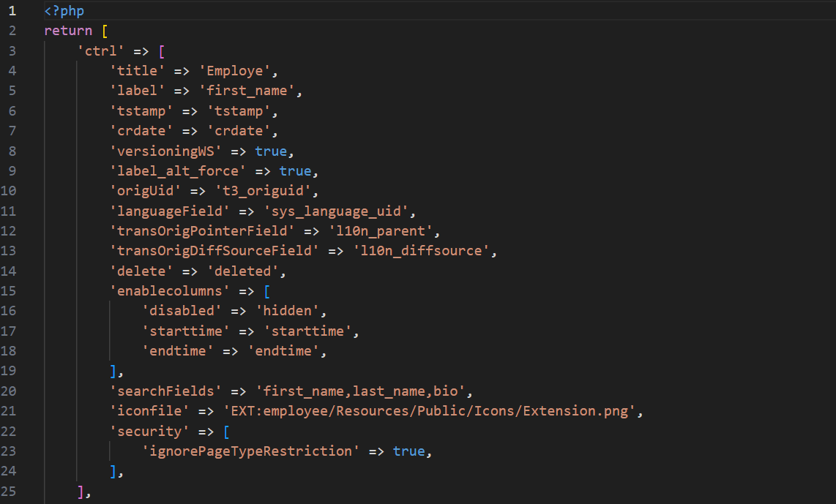
Task: Click the 'versioningWS' key
Action: click(166, 151)
